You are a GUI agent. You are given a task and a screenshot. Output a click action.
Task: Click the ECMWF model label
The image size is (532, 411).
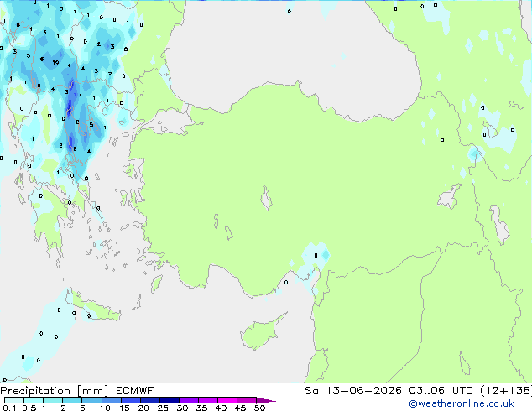click(135, 391)
